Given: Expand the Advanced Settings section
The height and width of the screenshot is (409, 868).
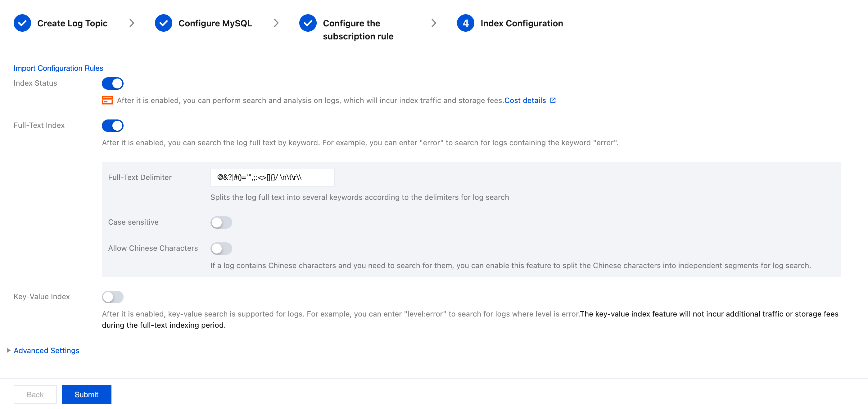Looking at the screenshot, I should coord(47,350).
